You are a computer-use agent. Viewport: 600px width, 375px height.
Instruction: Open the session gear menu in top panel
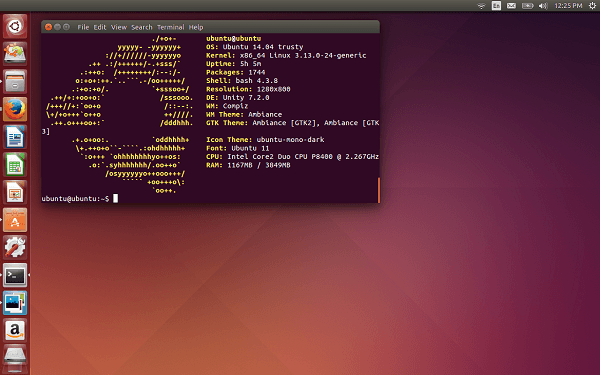click(592, 6)
